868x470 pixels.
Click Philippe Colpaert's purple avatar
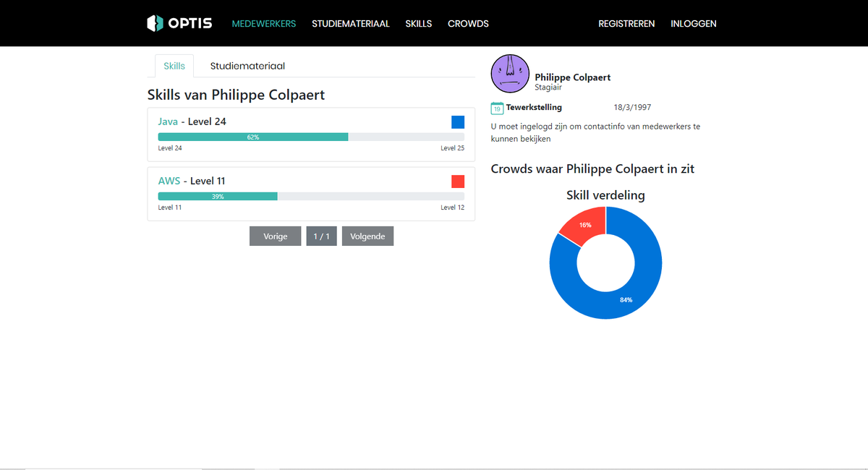click(x=510, y=74)
